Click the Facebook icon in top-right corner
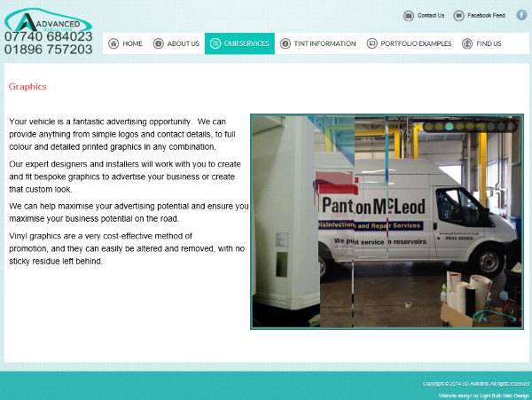This screenshot has width=532, height=400. point(521,15)
